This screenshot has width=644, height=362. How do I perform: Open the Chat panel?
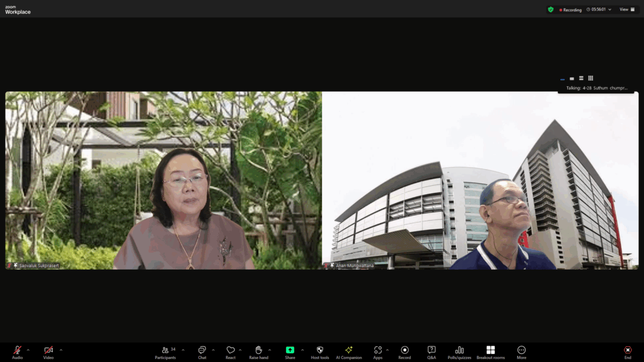tap(202, 352)
